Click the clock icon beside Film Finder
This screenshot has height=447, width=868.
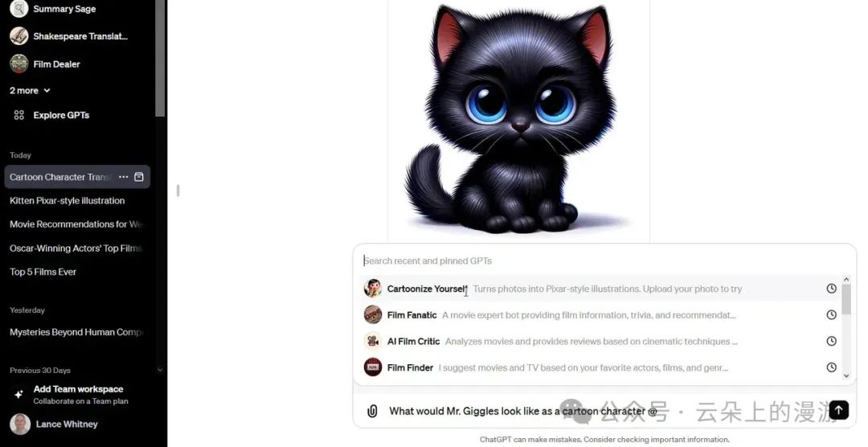832,367
